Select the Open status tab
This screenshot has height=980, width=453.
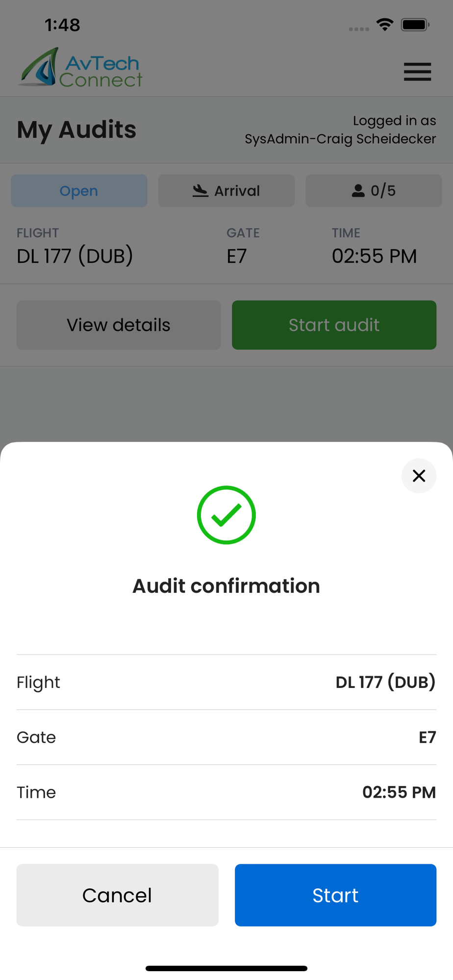(79, 191)
